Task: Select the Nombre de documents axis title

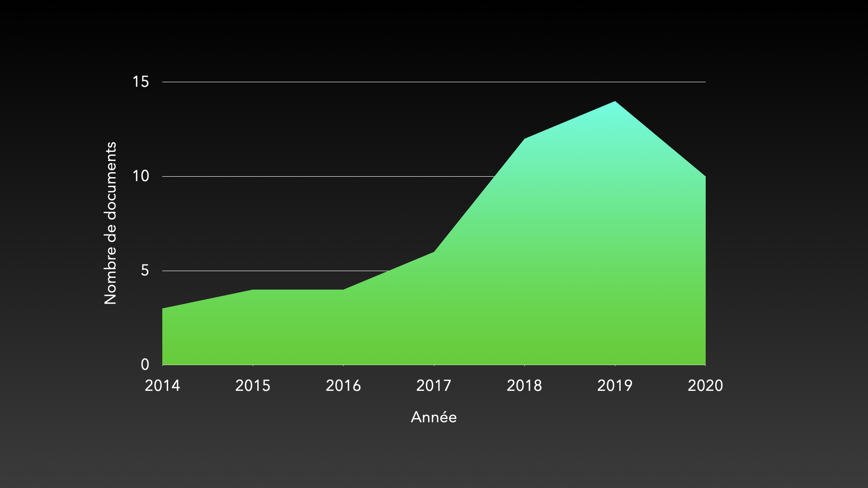Action: [111, 223]
